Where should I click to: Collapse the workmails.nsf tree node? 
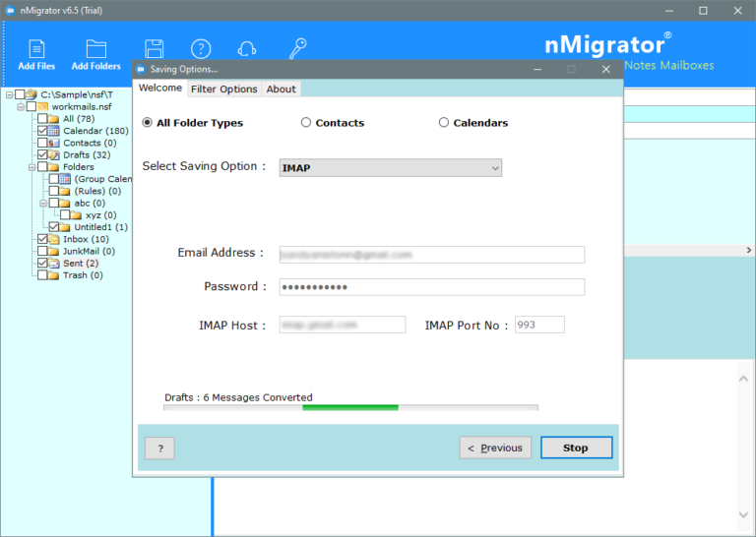coord(21,107)
